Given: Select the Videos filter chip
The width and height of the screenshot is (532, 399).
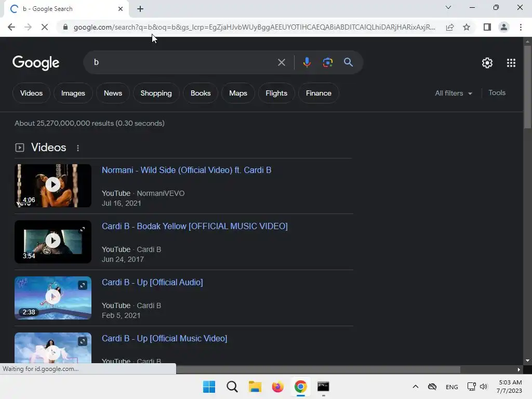Looking at the screenshot, I should click(x=31, y=93).
